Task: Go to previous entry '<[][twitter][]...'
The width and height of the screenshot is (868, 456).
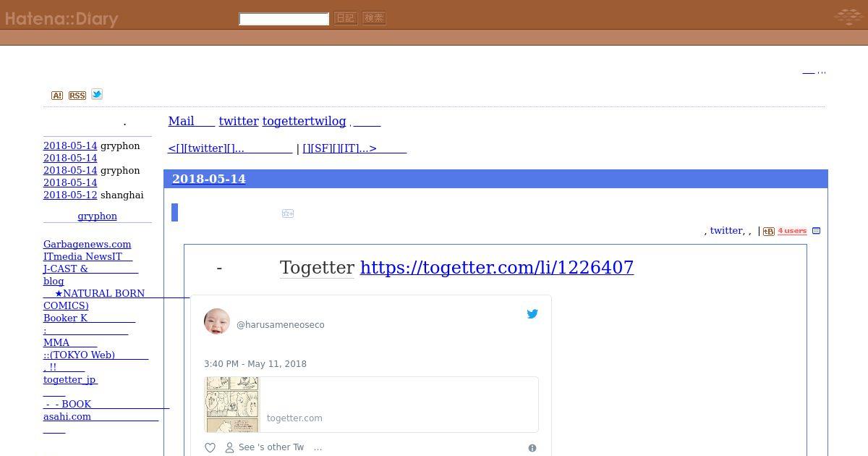Action: pyautogui.click(x=230, y=148)
